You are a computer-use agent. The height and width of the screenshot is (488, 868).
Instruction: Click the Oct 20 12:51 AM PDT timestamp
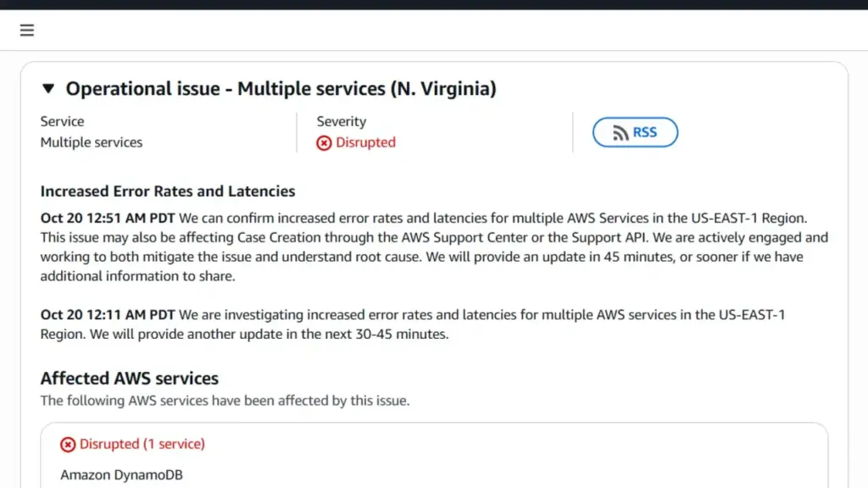point(108,219)
